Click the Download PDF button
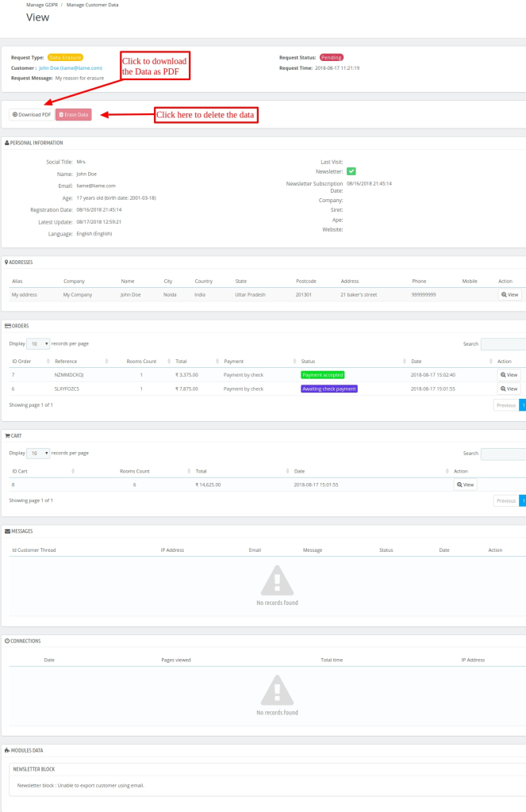This screenshot has width=526, height=812. click(32, 114)
